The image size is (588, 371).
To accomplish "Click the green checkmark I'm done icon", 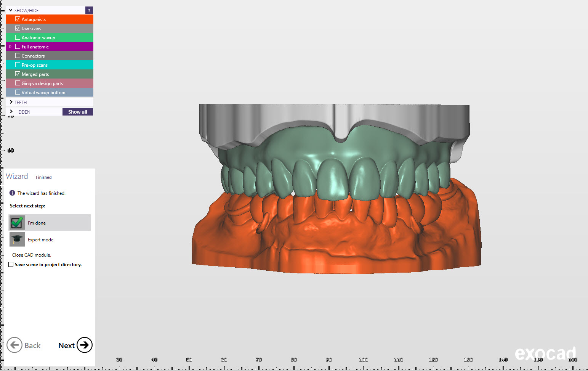I will coord(17,223).
